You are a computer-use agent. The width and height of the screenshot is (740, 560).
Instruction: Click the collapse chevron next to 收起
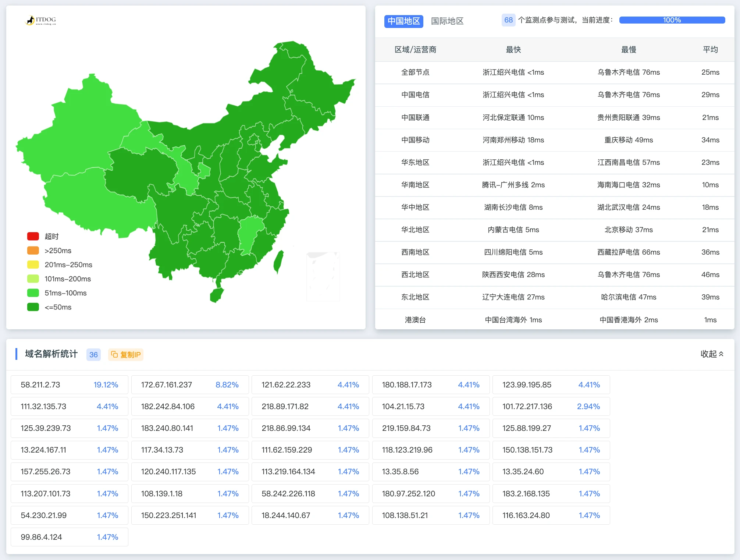click(721, 354)
